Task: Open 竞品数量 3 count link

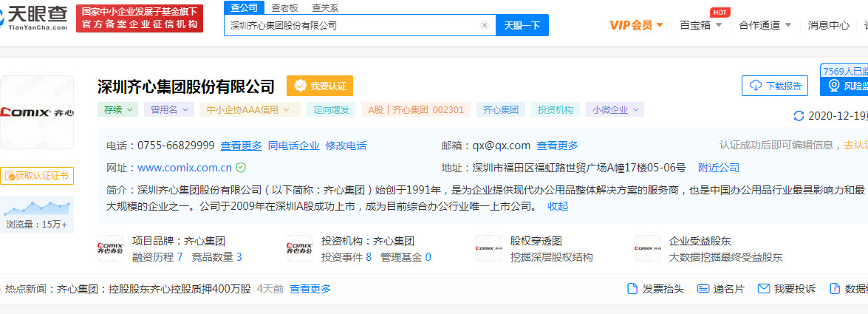Action: (x=216, y=257)
